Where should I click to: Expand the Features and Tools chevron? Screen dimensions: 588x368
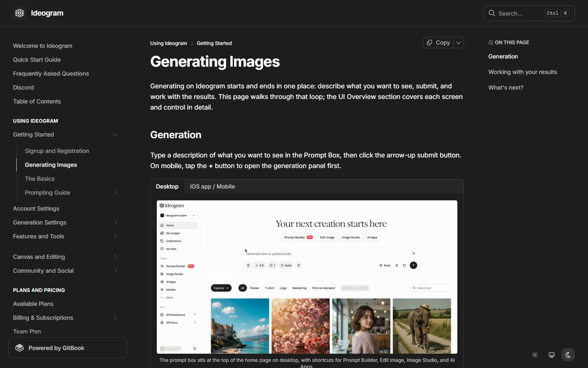[115, 236]
